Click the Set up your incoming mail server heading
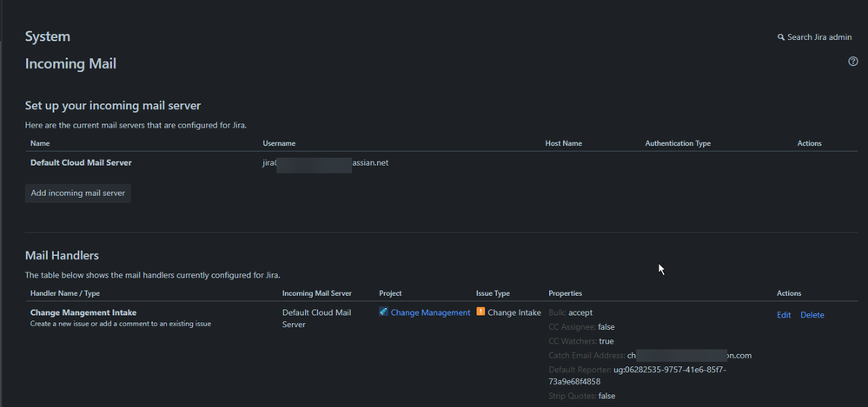 (x=113, y=106)
